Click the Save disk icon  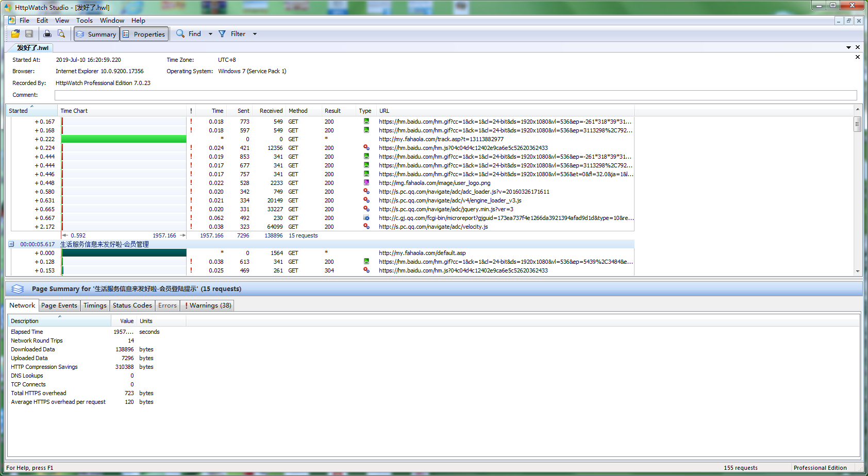point(29,34)
